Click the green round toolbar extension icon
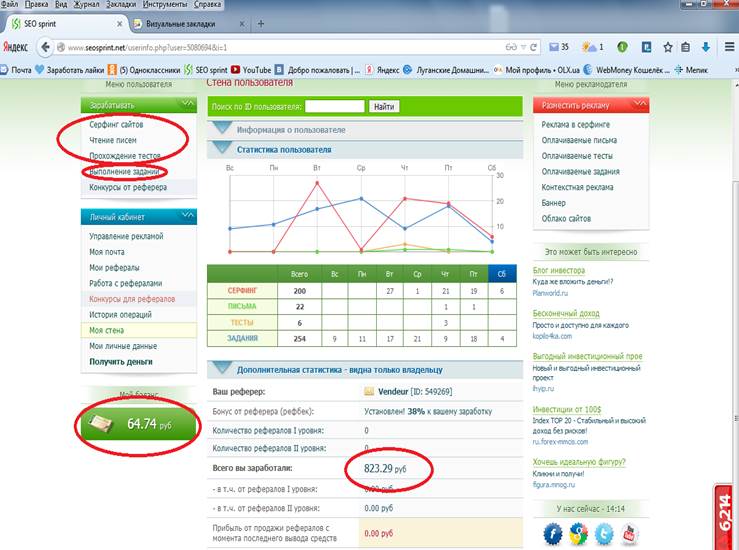Image resolution: width=739 pixels, height=550 pixels. [x=622, y=47]
